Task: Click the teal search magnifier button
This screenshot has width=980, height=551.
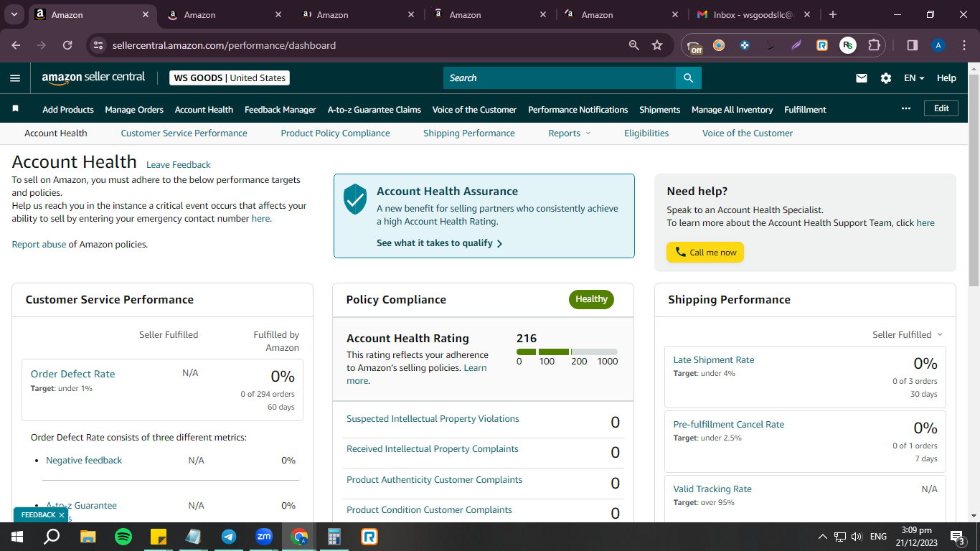Action: 689,77
